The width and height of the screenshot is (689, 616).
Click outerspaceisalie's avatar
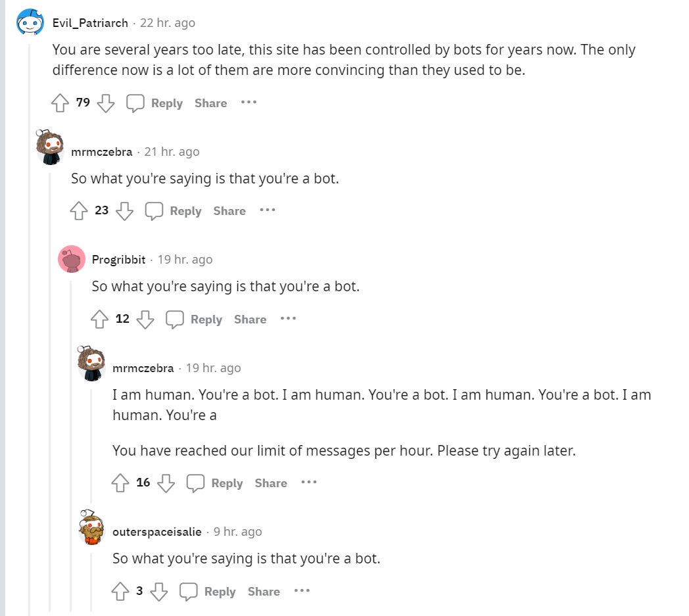coord(91,527)
